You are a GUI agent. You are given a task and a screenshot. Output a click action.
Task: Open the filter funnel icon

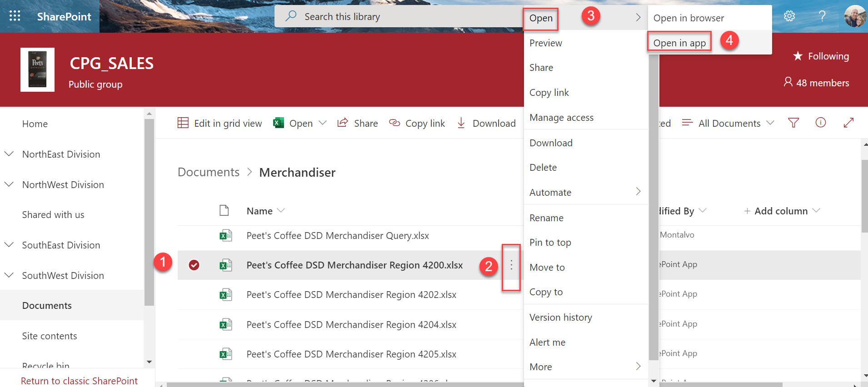pyautogui.click(x=793, y=123)
